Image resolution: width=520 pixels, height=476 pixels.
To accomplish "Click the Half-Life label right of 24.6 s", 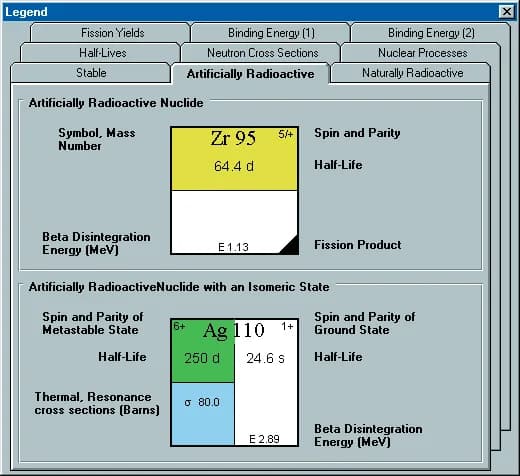I will pos(338,357).
